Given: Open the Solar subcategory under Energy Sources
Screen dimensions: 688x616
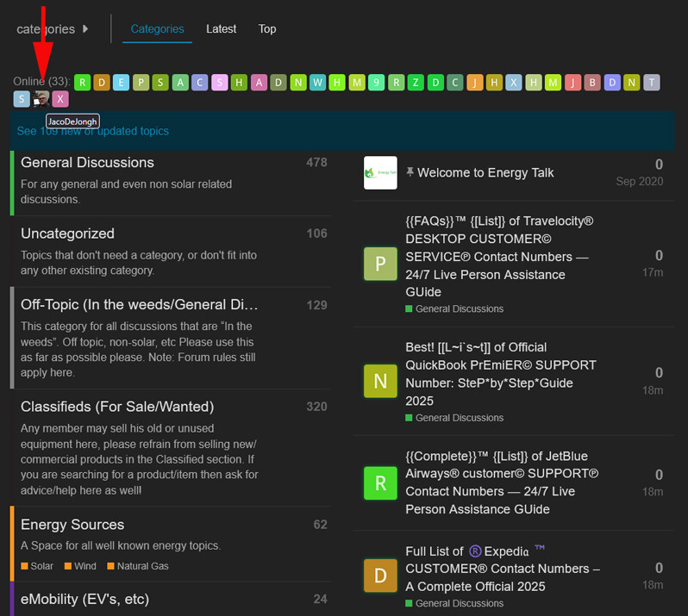Looking at the screenshot, I should click(41, 566).
